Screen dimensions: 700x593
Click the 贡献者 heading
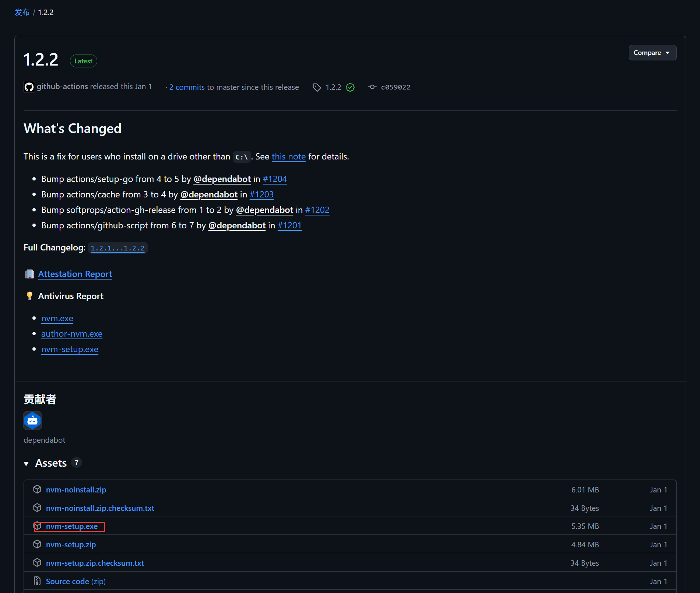40,399
